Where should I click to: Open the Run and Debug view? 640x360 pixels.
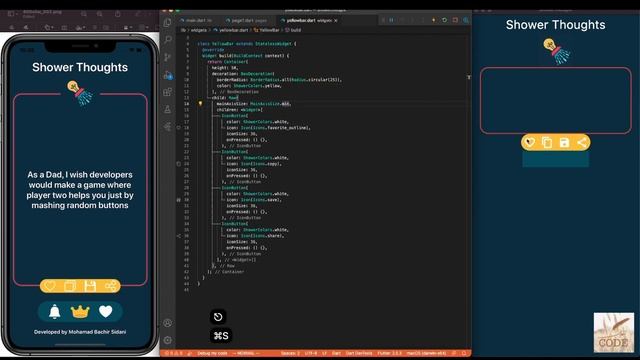[168, 75]
